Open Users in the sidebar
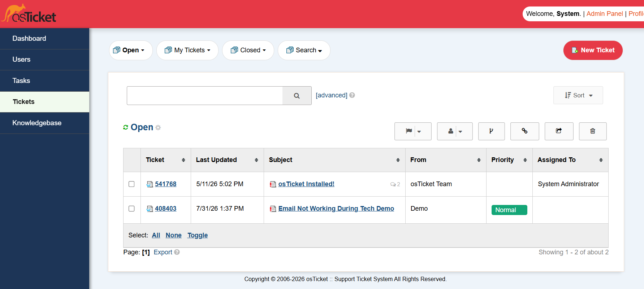The image size is (644, 289). (44, 60)
